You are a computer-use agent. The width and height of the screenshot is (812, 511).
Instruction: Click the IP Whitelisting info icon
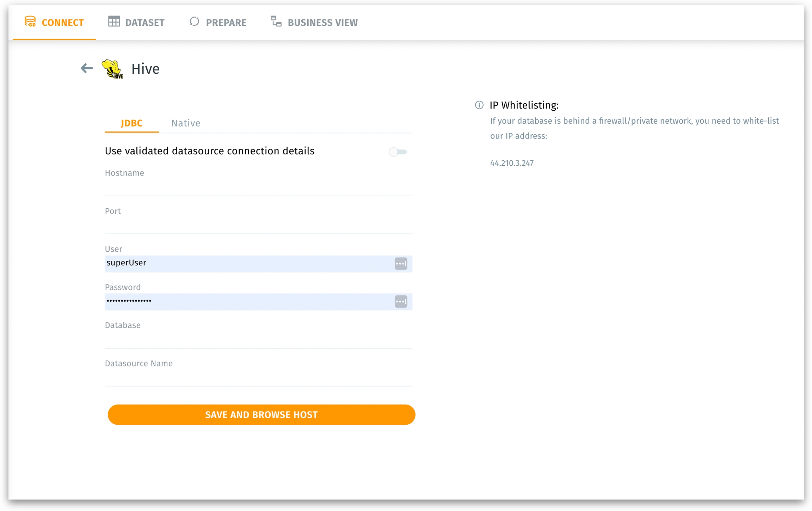coord(479,105)
